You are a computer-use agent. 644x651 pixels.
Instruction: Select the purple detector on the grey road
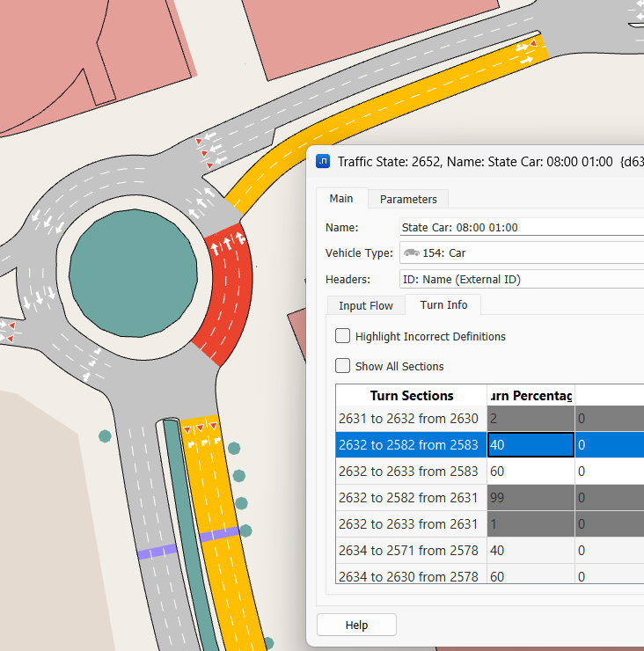[157, 552]
